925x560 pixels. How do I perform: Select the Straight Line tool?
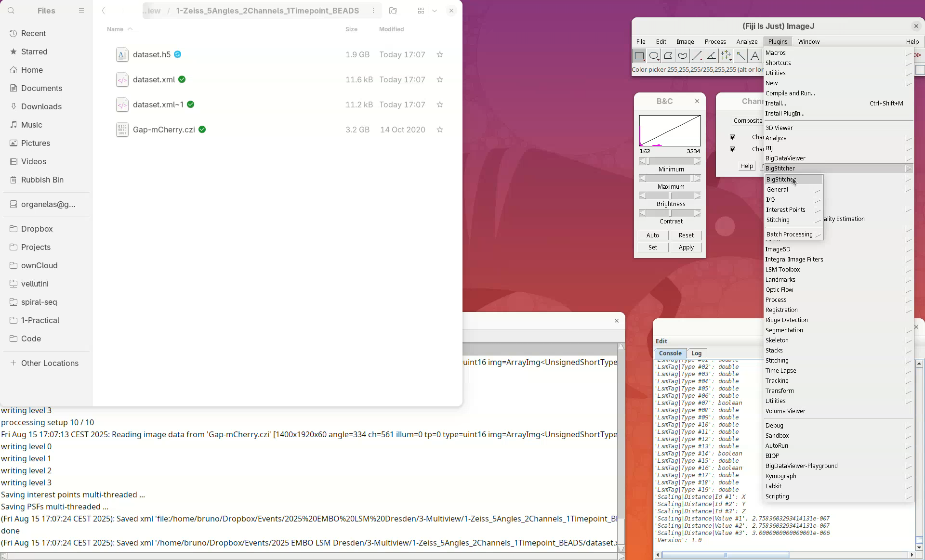pyautogui.click(x=697, y=56)
